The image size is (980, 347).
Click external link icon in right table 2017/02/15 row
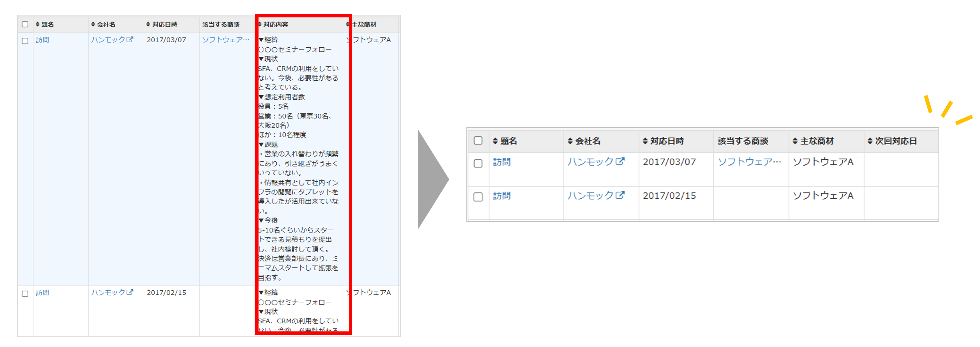coord(620,195)
